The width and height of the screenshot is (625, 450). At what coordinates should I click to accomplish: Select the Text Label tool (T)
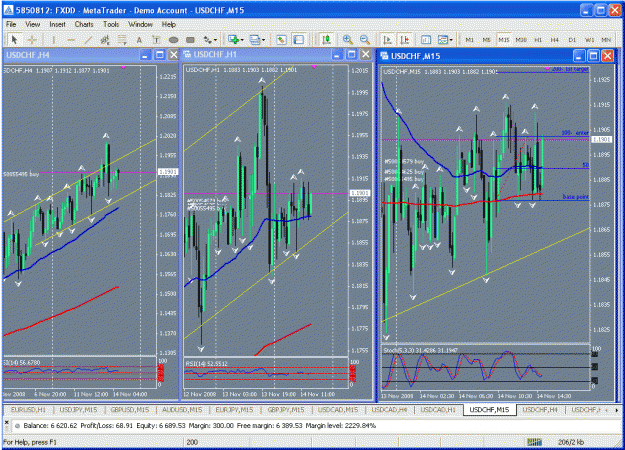tap(156, 39)
